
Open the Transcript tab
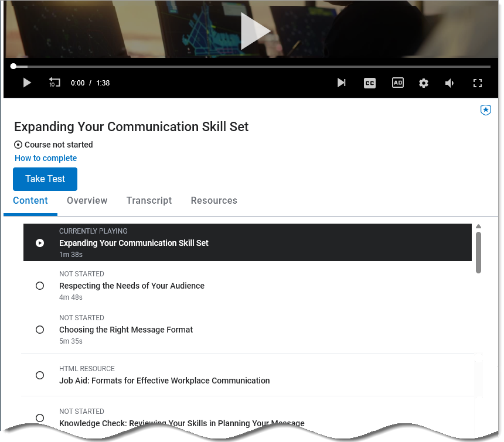(x=149, y=200)
